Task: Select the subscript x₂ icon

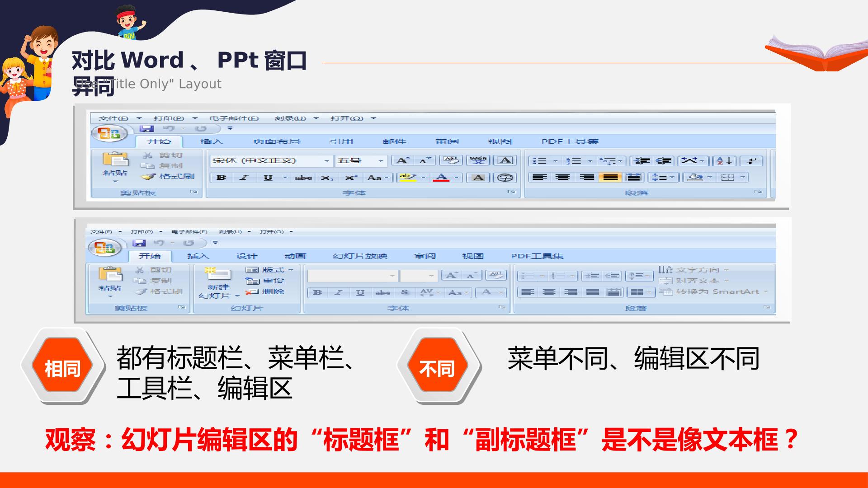Action: [327, 178]
